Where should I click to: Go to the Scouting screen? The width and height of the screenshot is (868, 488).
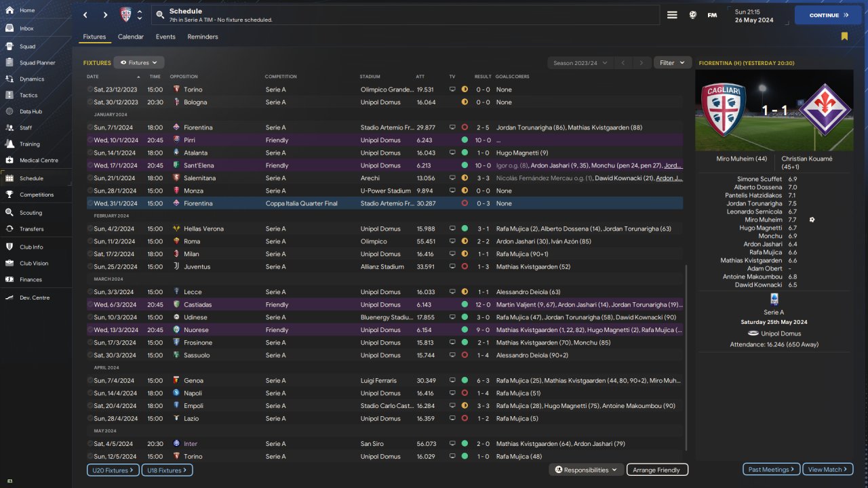point(10,213)
